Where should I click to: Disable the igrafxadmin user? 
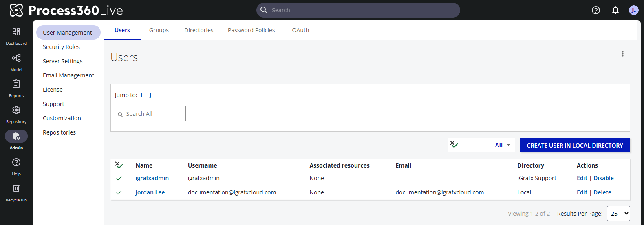click(x=604, y=178)
